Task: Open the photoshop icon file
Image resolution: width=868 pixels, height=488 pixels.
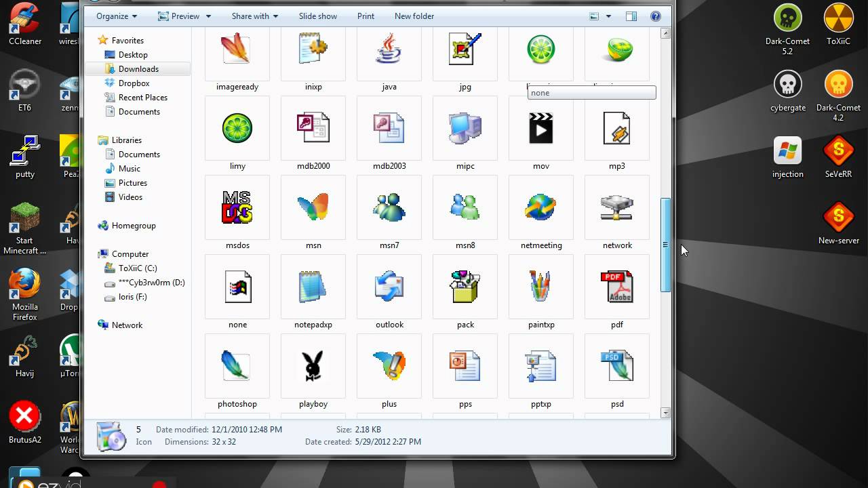Action: [237, 366]
